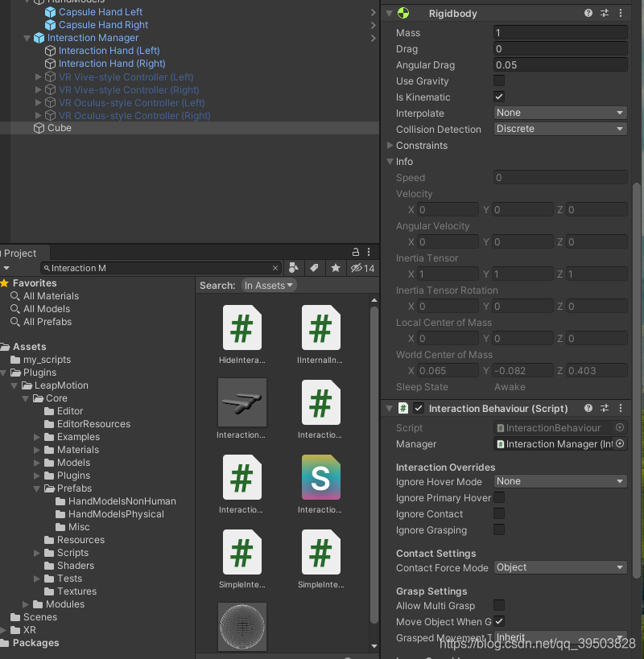
Task: Select the HideIntera... script asset
Action: point(242,334)
